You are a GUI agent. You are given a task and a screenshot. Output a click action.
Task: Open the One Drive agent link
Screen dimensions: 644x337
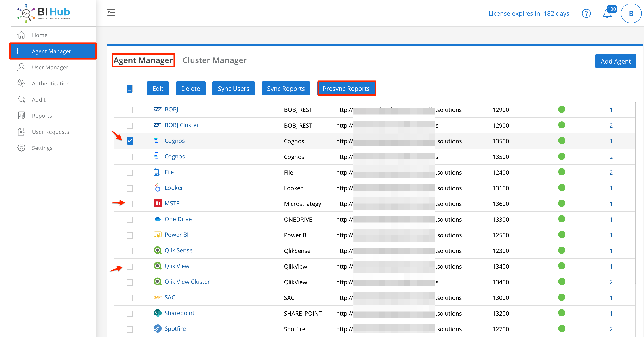(x=178, y=219)
